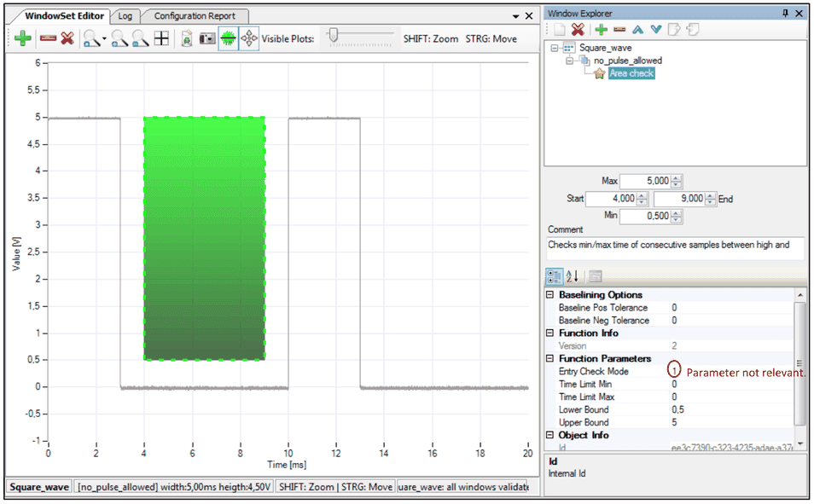This screenshot has width=814, height=504.
Task: Click the Min value input field
Action: pyautogui.click(x=645, y=216)
